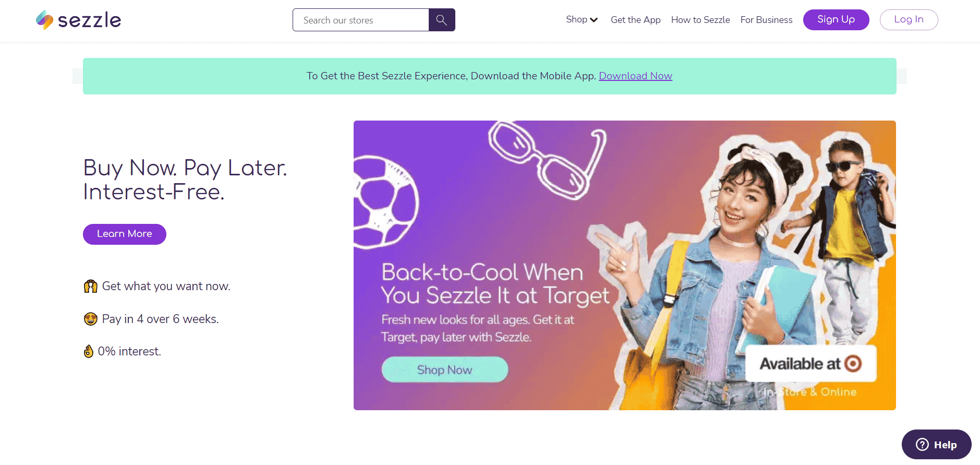The image size is (980, 465).
Task: Click Shop Now on Target banner
Action: [x=444, y=369]
